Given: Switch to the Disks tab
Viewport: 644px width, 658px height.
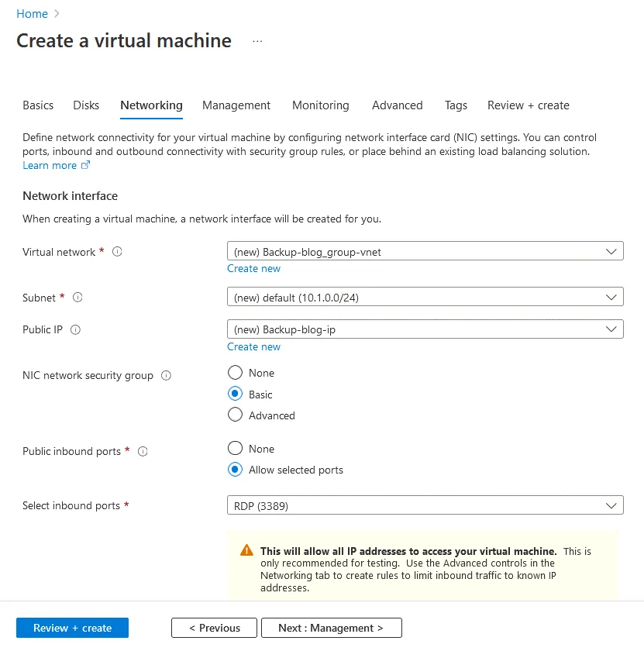Looking at the screenshot, I should click(x=86, y=105).
